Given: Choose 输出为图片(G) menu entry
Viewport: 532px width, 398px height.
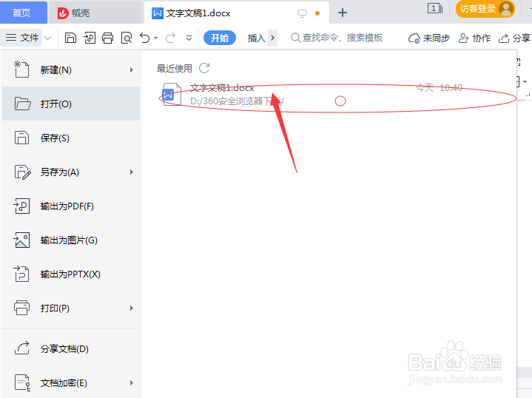Looking at the screenshot, I should click(x=71, y=240).
